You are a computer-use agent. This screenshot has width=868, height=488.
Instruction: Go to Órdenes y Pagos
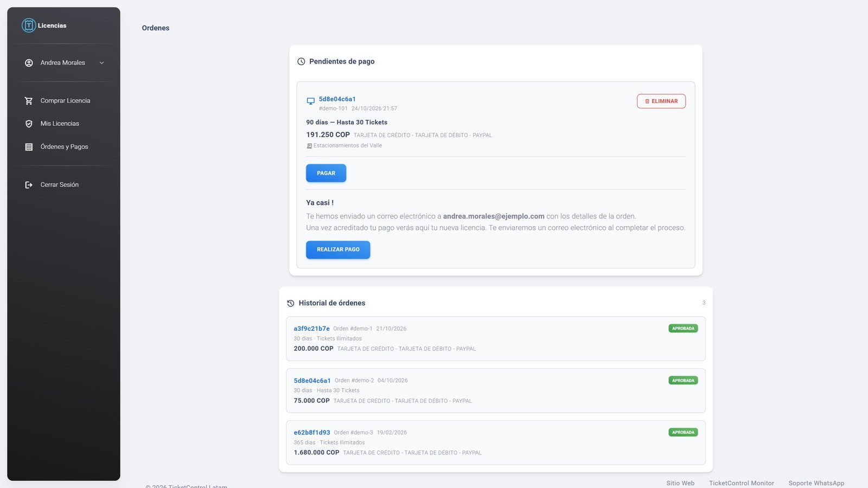point(63,147)
